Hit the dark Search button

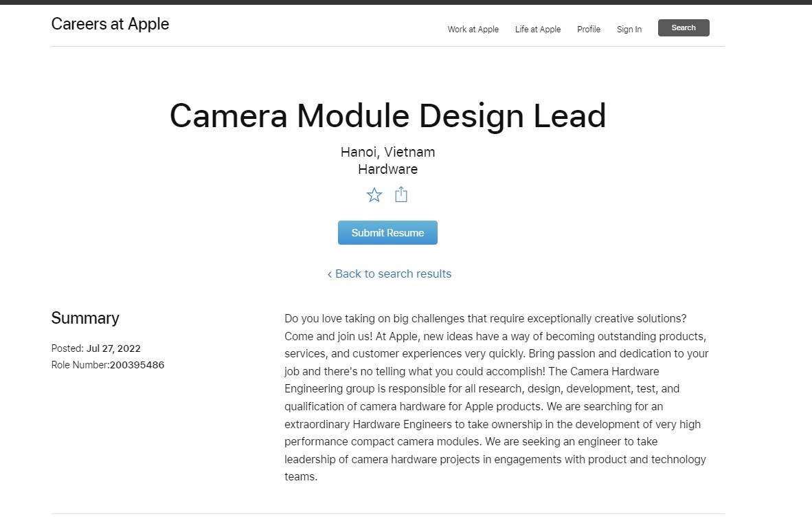click(x=683, y=27)
